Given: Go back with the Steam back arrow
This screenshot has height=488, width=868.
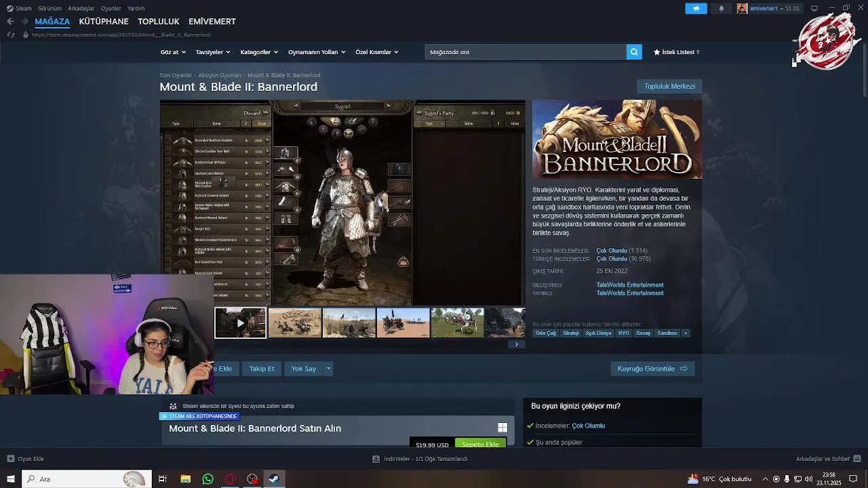Looking at the screenshot, I should click(10, 21).
